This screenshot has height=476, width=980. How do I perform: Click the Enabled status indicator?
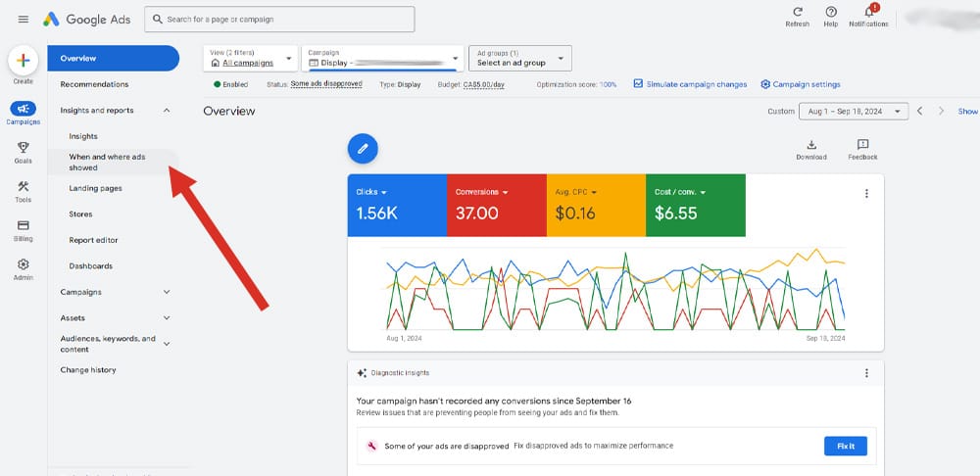(x=230, y=84)
